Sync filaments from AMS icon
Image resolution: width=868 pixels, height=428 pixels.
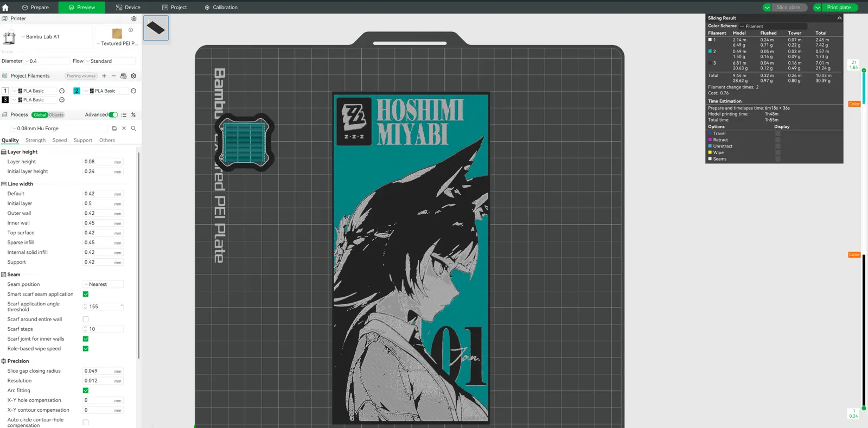(x=124, y=76)
